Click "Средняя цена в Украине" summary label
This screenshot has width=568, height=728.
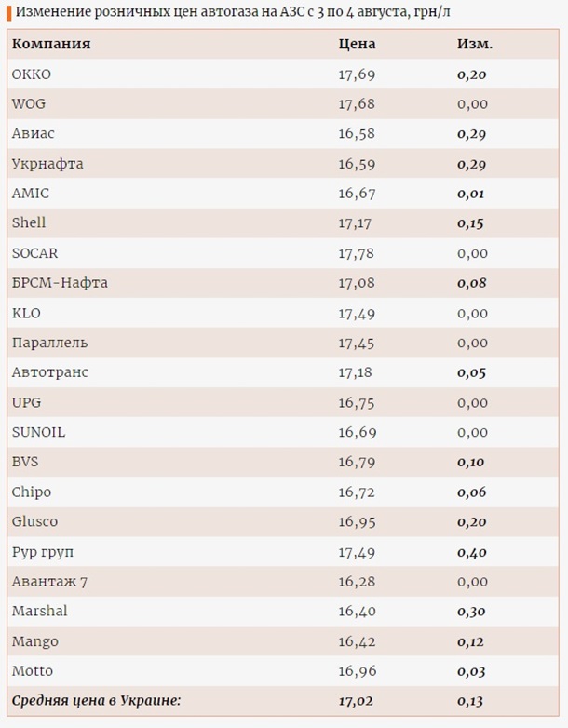[96, 701]
